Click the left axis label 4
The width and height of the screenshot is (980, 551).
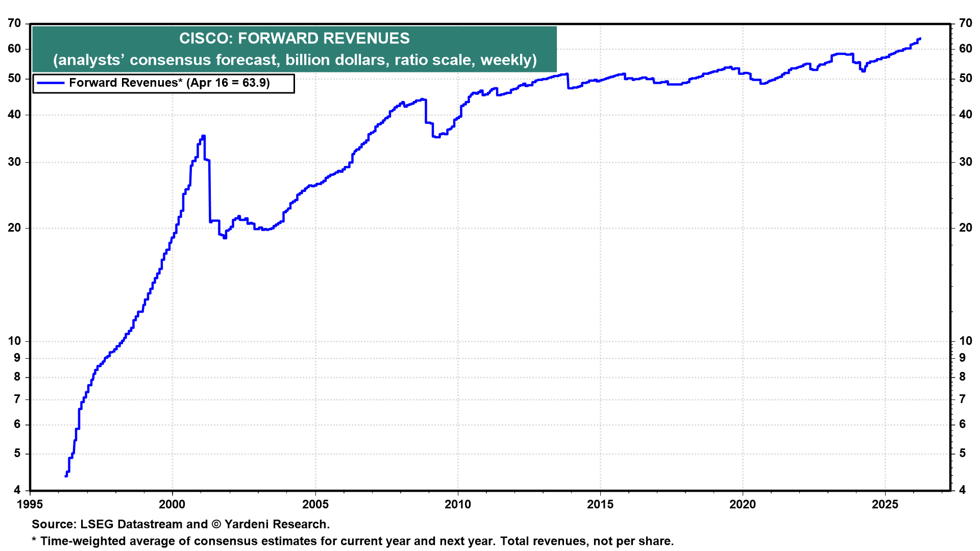click(x=17, y=490)
